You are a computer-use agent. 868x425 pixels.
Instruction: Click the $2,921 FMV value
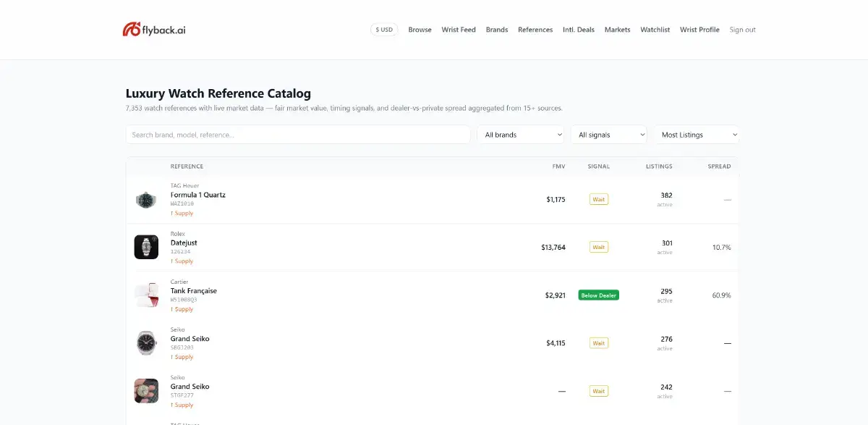point(556,295)
